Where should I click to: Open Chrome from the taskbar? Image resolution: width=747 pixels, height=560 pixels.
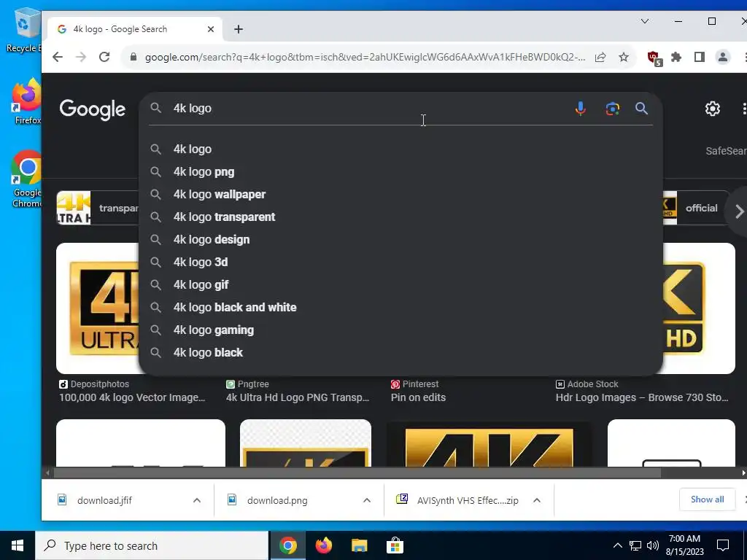tap(287, 545)
